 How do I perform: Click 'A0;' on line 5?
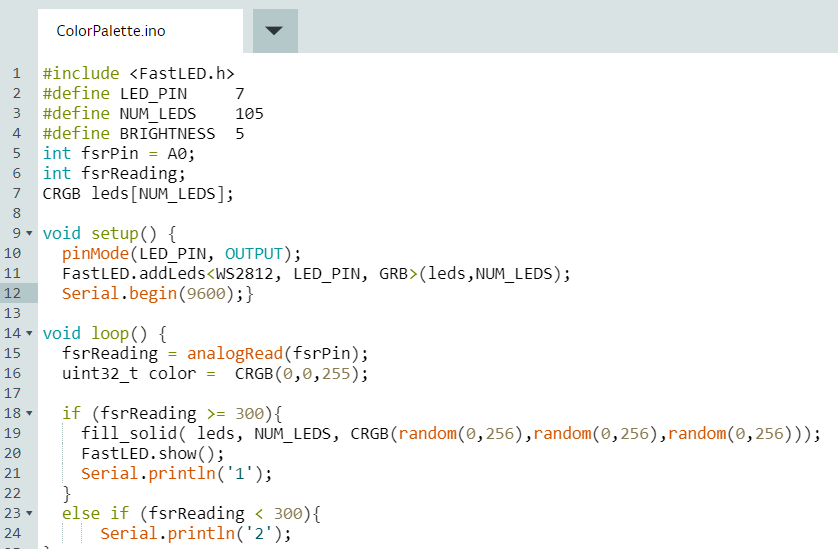tap(182, 154)
